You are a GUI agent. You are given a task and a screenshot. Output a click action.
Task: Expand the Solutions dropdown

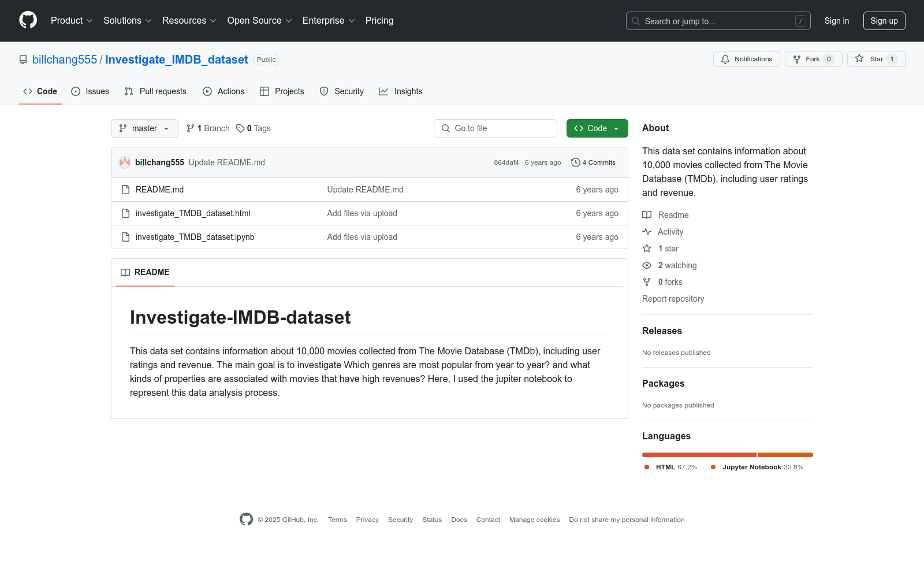coord(128,21)
